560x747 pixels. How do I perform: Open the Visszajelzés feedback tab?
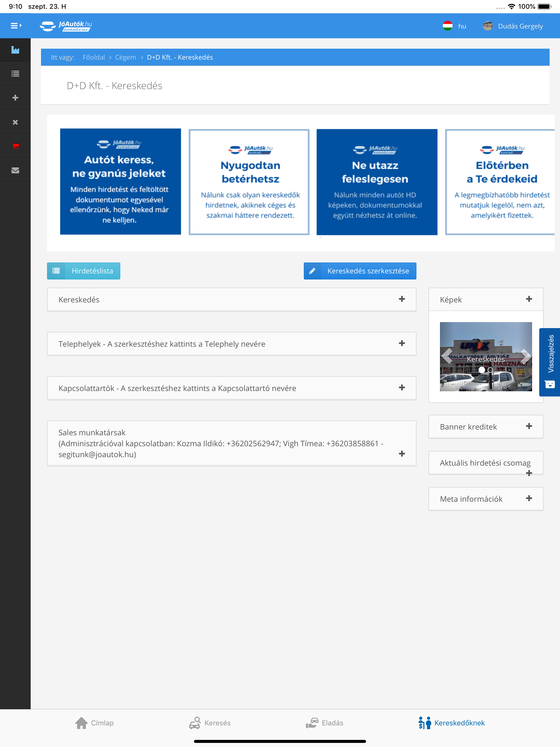pyautogui.click(x=550, y=362)
